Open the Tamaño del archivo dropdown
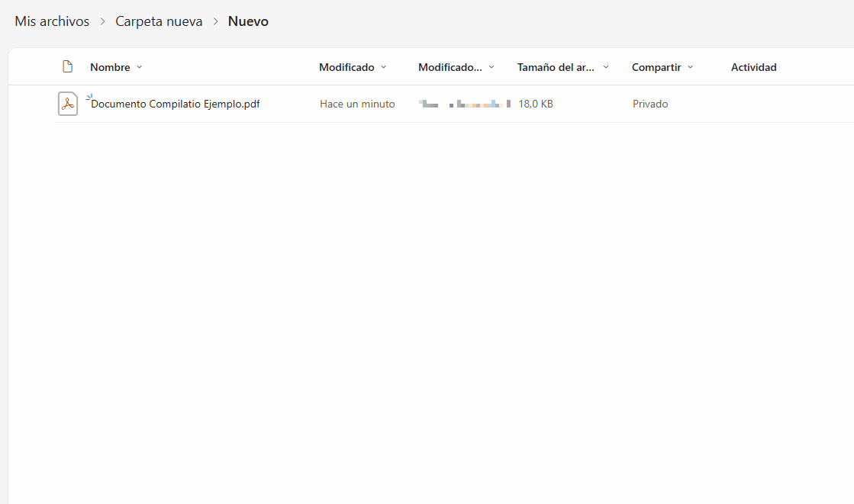The height and width of the screenshot is (504, 854). (606, 67)
